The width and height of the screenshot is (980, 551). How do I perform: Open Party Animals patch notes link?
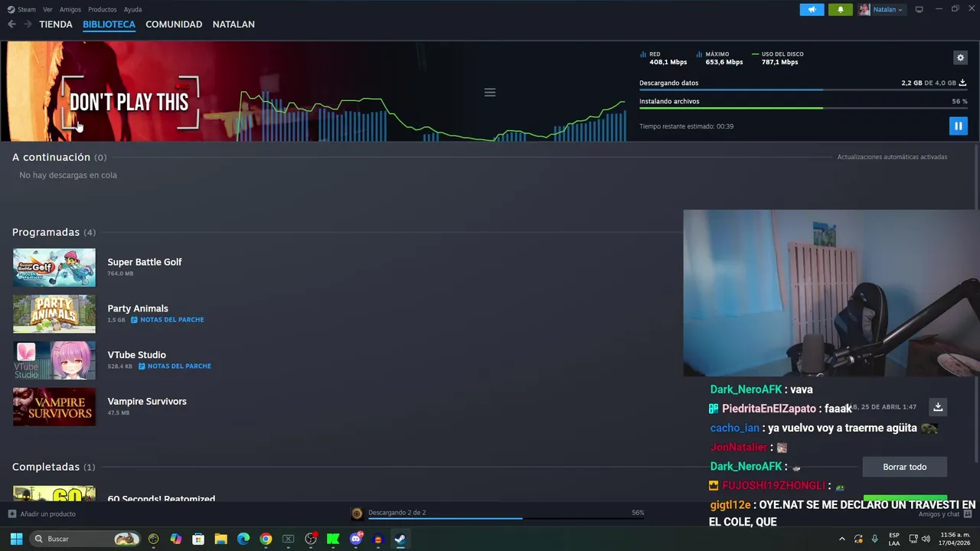168,320
